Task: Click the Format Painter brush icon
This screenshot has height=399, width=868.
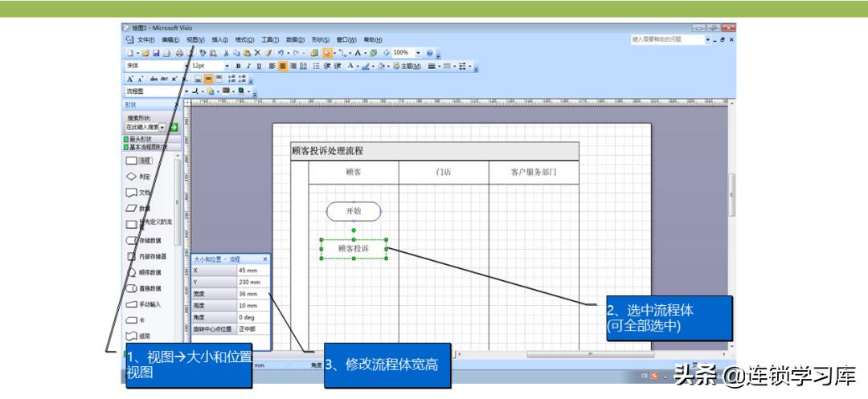Action: [x=268, y=53]
